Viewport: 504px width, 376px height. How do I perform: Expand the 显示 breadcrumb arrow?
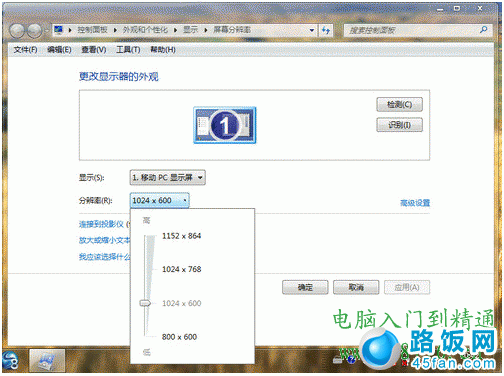206,30
